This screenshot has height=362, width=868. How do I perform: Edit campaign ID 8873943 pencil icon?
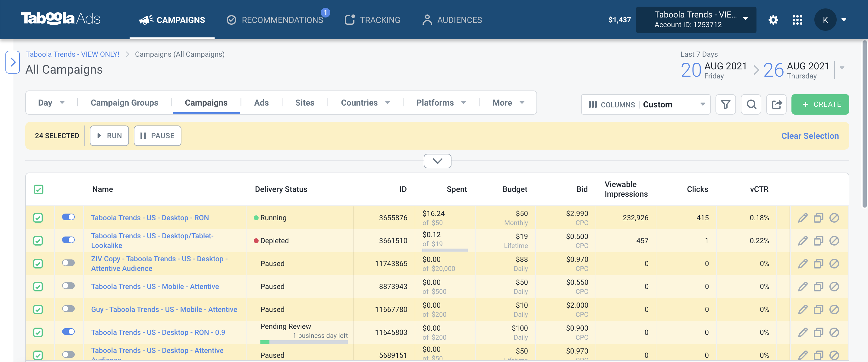(803, 286)
